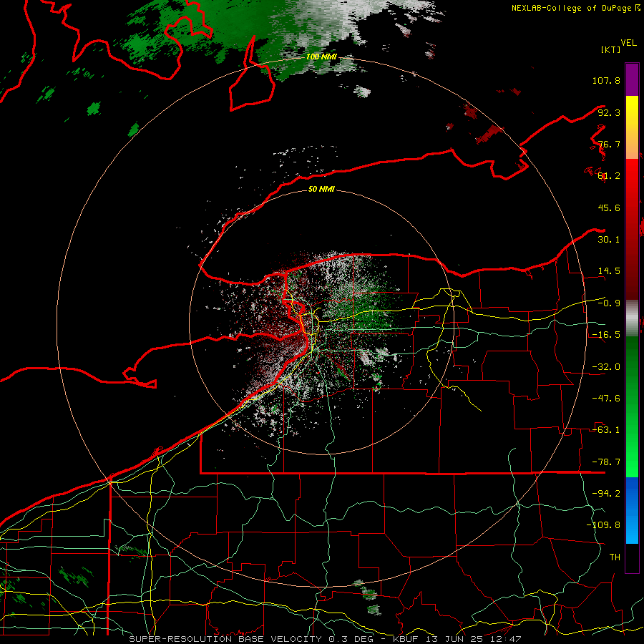
Task: Click the -78.7 velocity scale label
Action: tap(606, 462)
